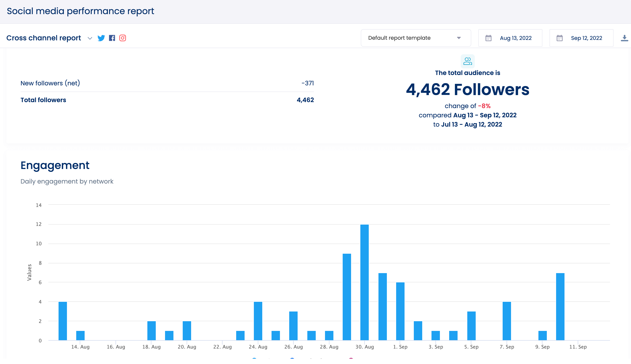Open the report type chevron menu

tap(90, 39)
